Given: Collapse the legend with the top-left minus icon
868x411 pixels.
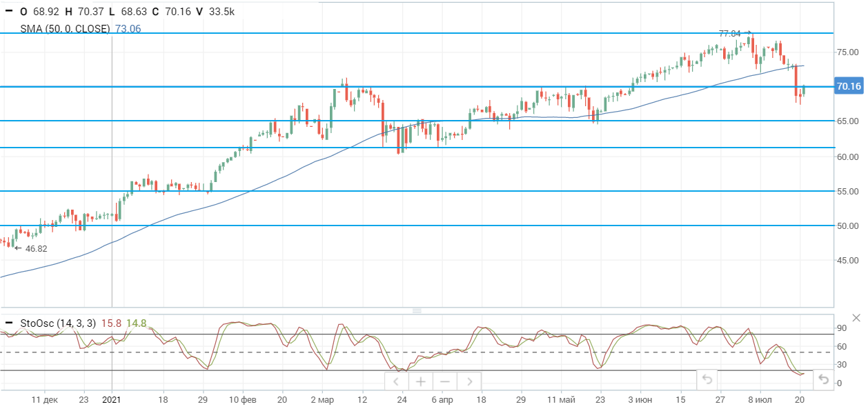Looking at the screenshot, I should coord(9,11).
